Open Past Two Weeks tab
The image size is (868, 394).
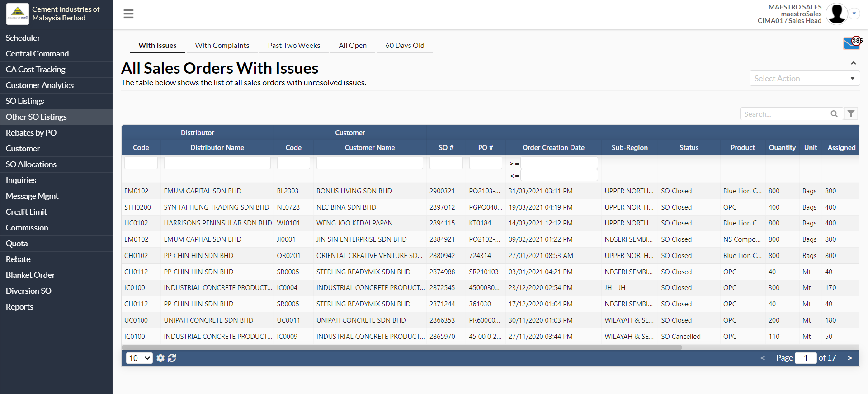coord(294,46)
